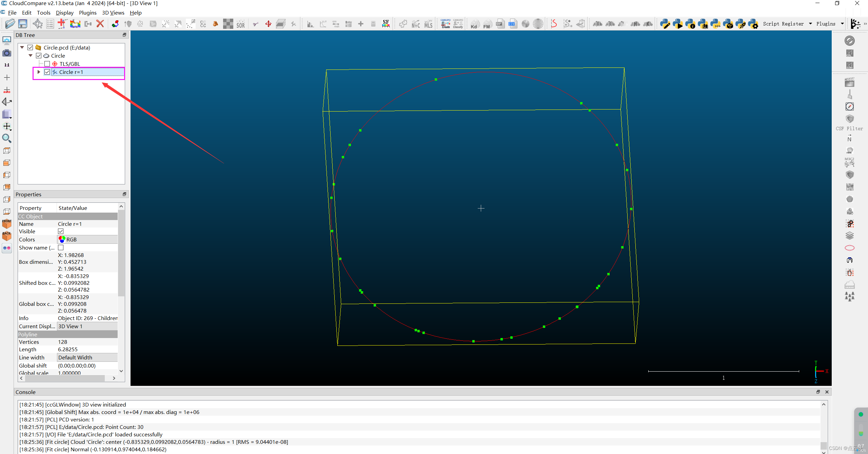Toggle checkbox for Circle cloud
This screenshot has width=868, height=454.
39,56
